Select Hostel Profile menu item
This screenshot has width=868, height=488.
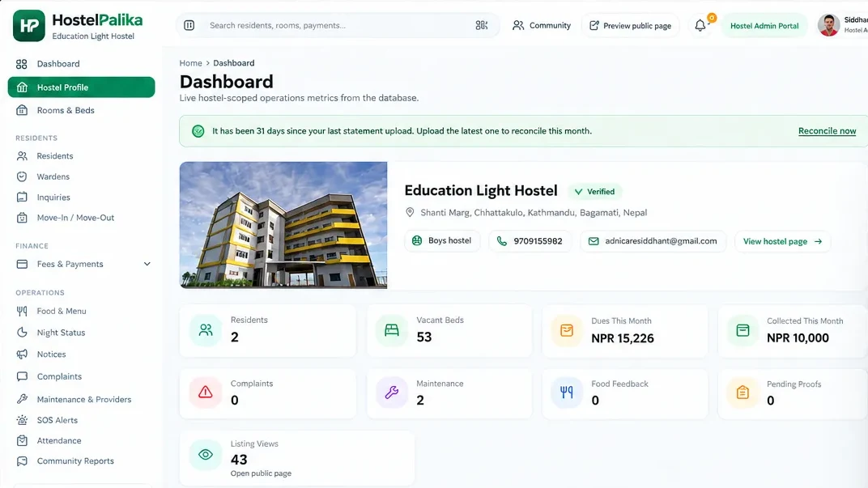click(81, 87)
